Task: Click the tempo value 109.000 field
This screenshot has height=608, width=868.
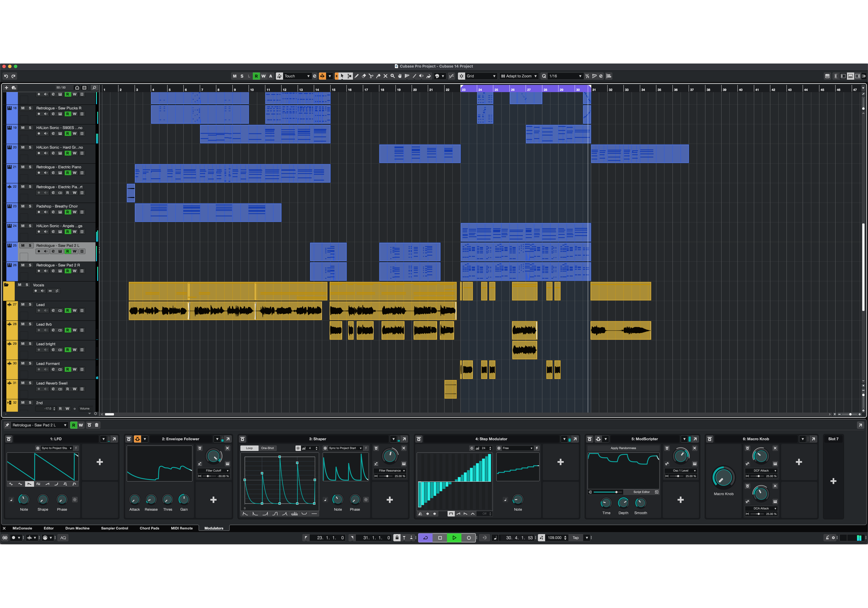Action: click(x=555, y=538)
